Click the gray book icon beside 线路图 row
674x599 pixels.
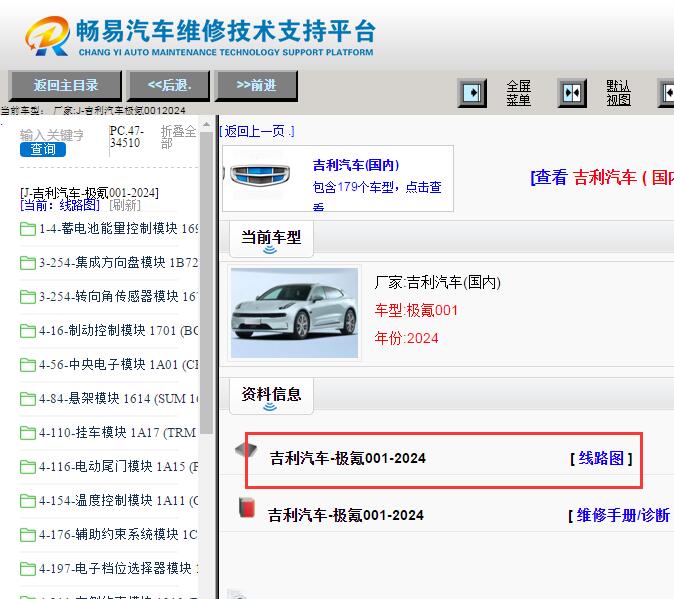[x=246, y=450]
